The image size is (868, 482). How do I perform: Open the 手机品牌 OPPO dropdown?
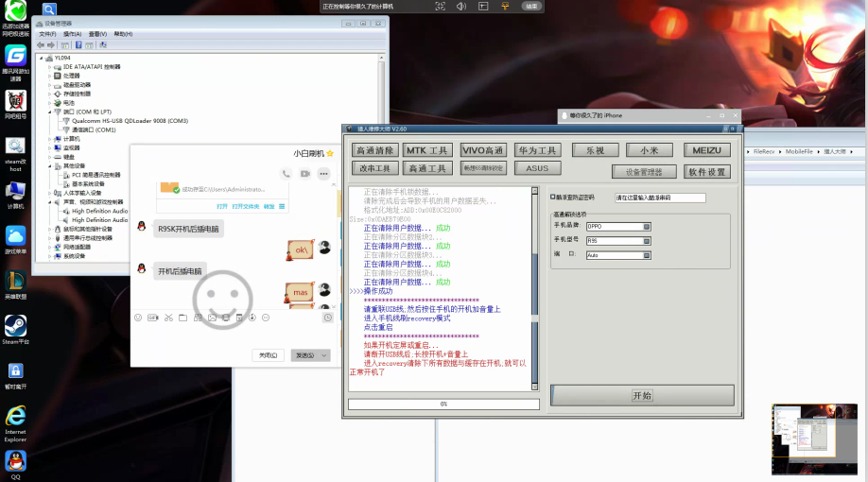[x=647, y=226]
